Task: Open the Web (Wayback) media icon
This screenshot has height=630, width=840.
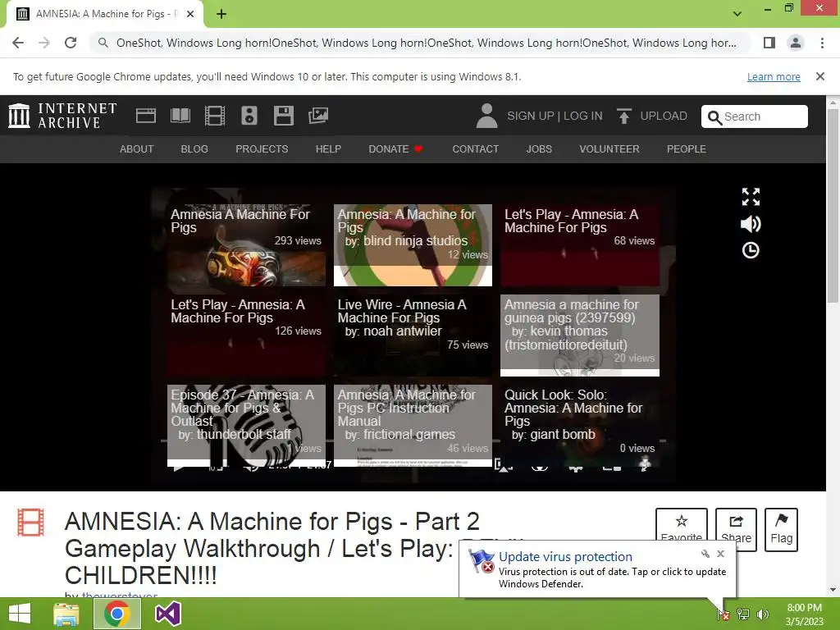Action: [x=146, y=116]
